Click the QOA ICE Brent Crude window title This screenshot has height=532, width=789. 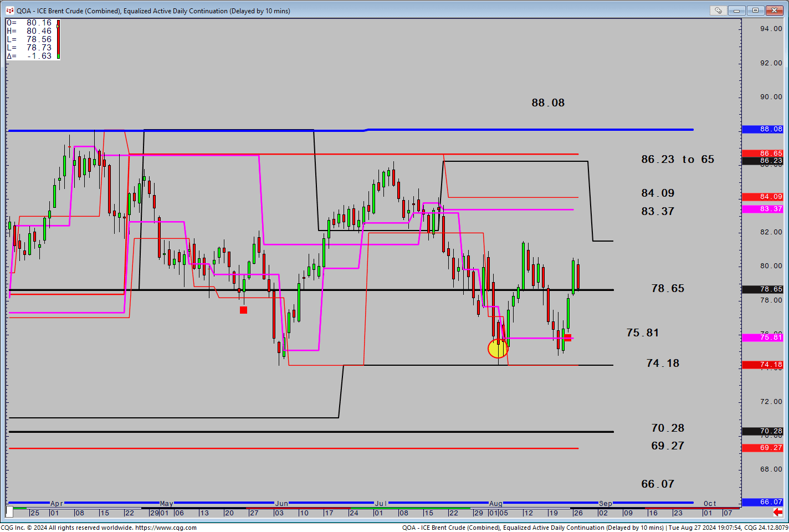pos(153,11)
